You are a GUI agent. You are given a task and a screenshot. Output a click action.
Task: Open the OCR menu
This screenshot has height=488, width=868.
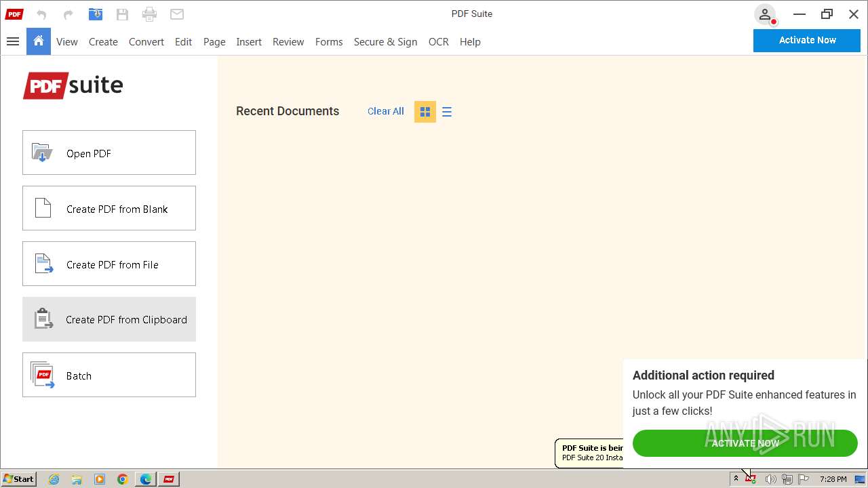[439, 42]
